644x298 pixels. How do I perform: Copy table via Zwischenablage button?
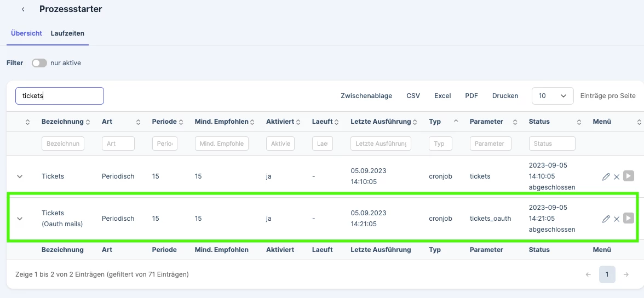[366, 96]
